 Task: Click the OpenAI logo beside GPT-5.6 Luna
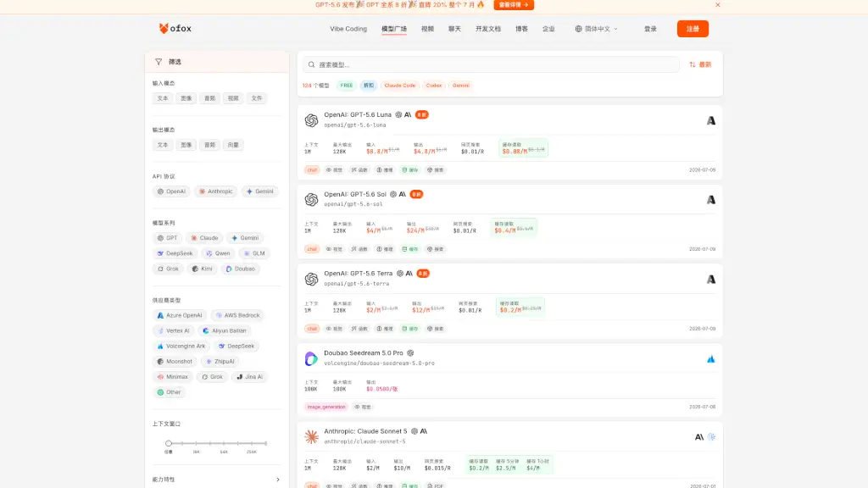click(311, 120)
